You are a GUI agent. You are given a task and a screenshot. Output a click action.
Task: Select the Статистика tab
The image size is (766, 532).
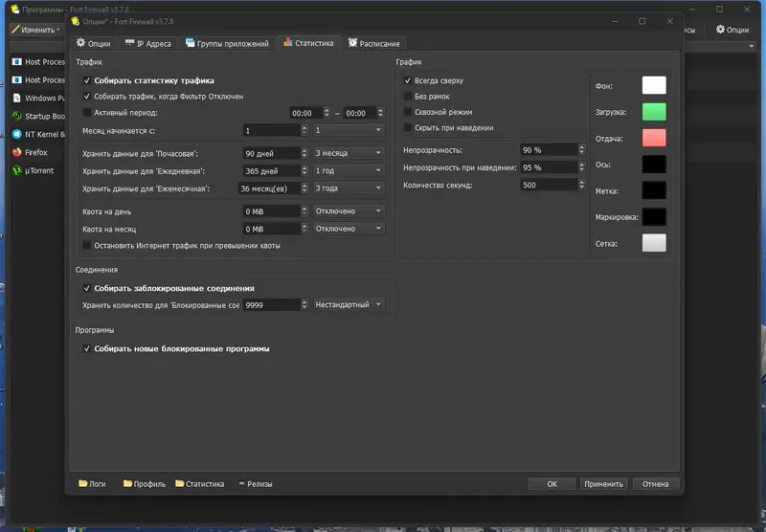[x=308, y=43]
